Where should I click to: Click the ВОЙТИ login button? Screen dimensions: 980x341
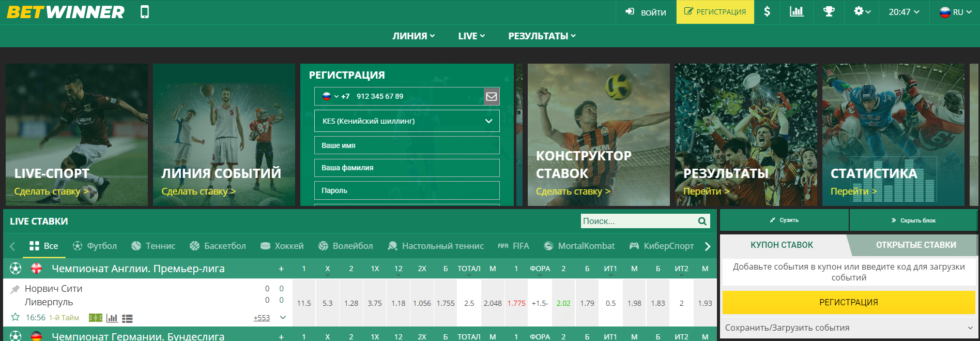pos(646,12)
